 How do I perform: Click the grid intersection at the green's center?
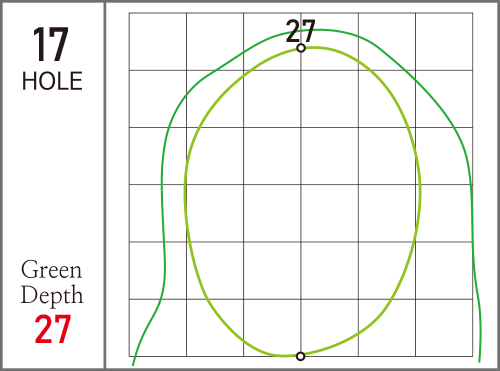(301, 184)
